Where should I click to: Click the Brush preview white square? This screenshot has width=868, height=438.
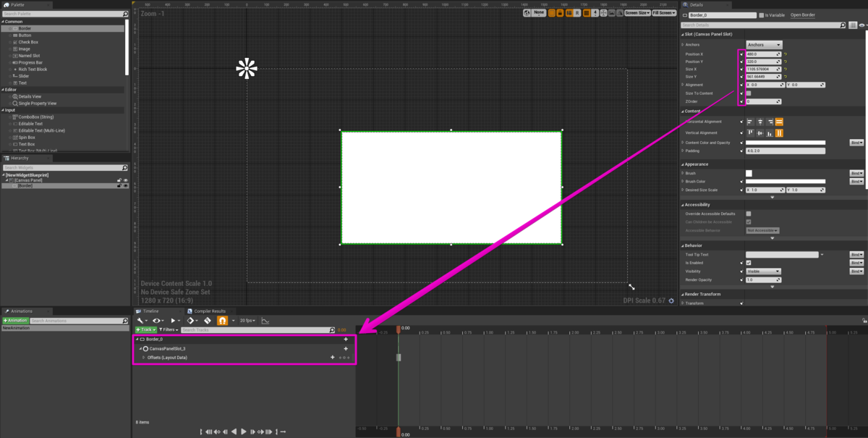pos(749,173)
